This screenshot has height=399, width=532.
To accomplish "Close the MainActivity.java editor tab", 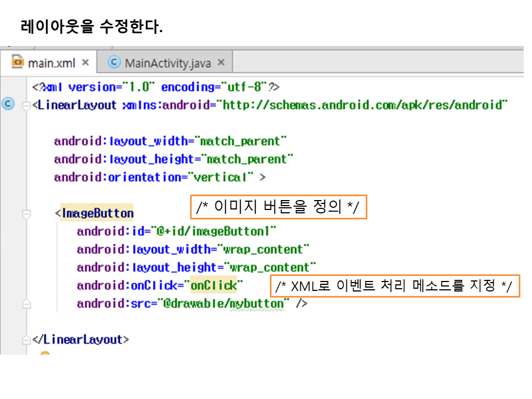I will [x=221, y=63].
